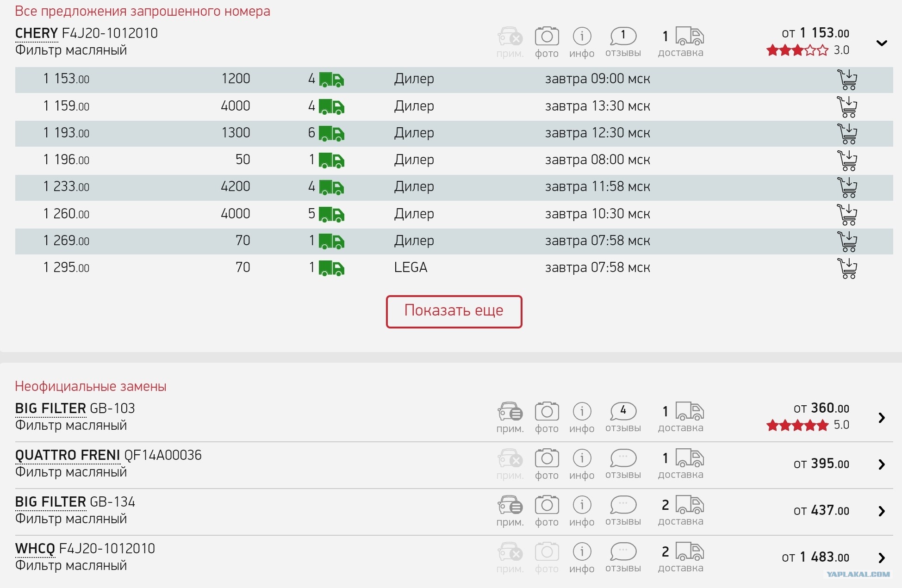Open the QUATTRO FRENI brand link
This screenshot has width=902, height=588.
68,455
